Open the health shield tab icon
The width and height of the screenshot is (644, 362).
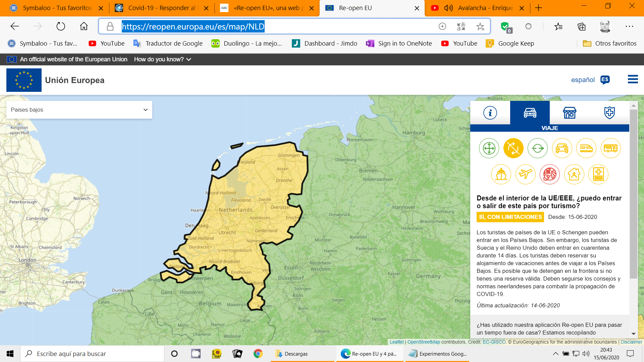pyautogui.click(x=609, y=113)
